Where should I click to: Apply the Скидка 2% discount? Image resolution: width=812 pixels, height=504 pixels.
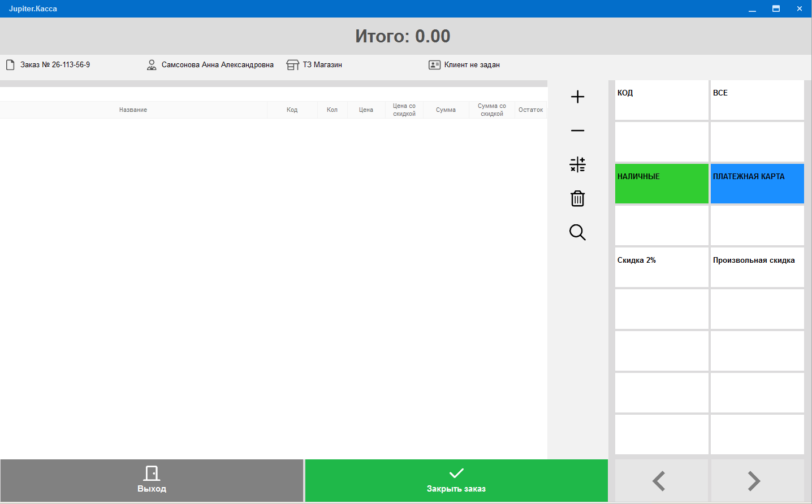point(662,267)
